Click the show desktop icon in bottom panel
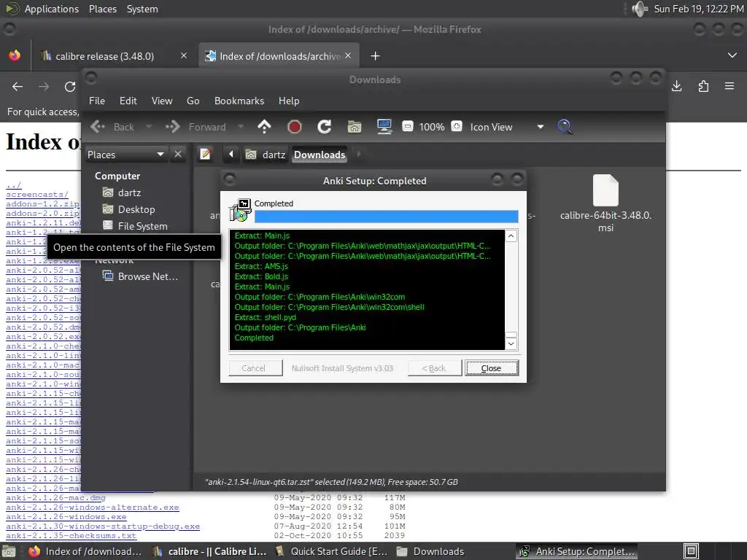This screenshot has width=747, height=560. point(7,551)
